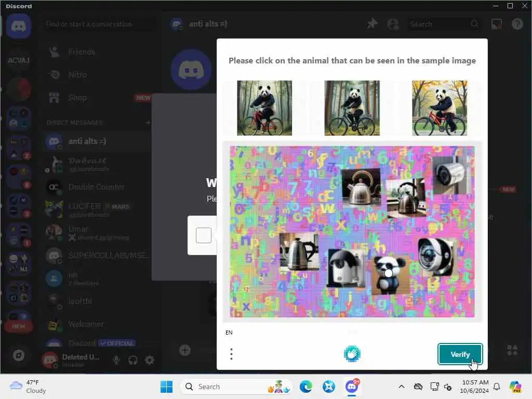This screenshot has width=532, height=399.
Task: Click the golden-handled kettle in the puzzle
Action: (x=362, y=187)
